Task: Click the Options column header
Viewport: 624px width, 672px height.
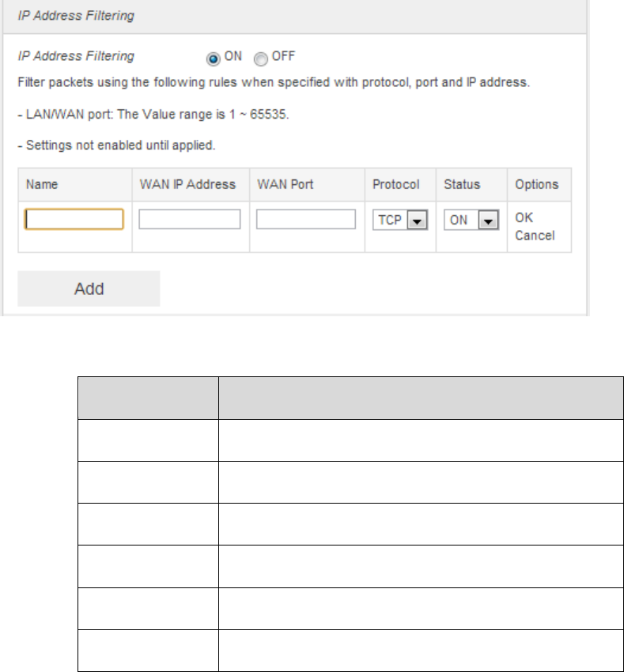Action: click(537, 184)
